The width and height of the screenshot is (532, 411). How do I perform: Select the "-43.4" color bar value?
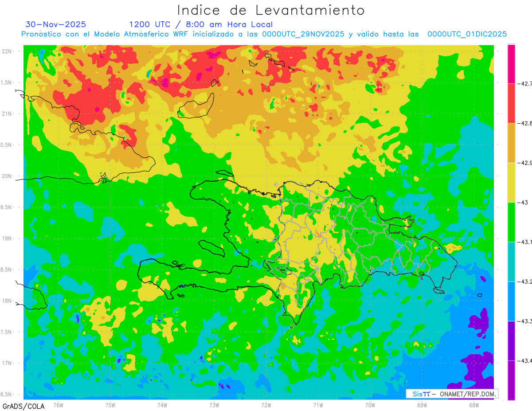524,360
